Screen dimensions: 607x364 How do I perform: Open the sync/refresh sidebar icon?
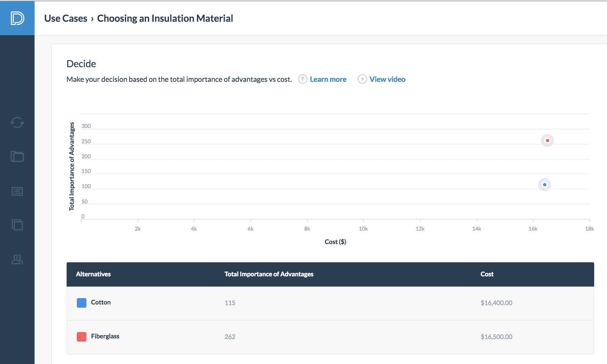coord(17,122)
